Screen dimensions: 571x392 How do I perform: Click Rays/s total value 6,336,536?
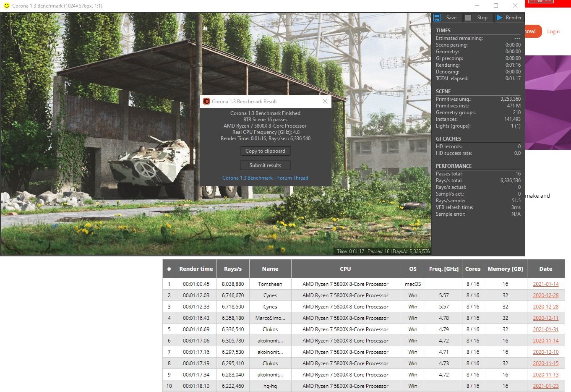click(511, 180)
